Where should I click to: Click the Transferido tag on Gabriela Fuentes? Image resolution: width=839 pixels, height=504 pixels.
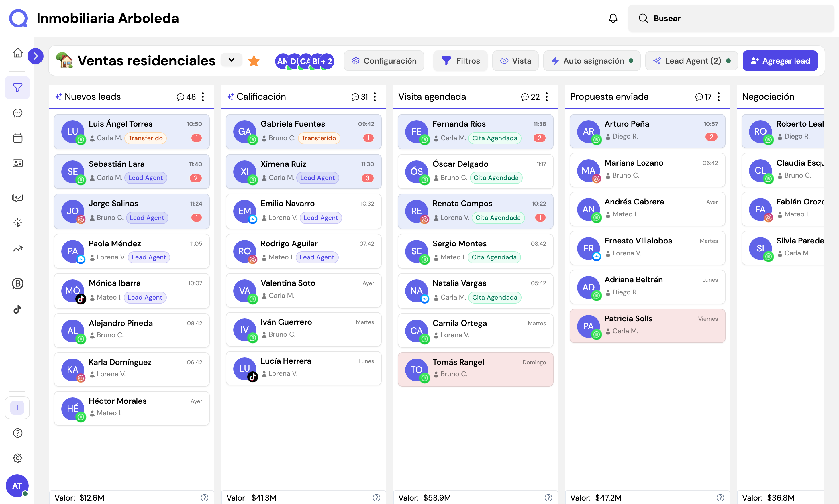click(x=319, y=138)
